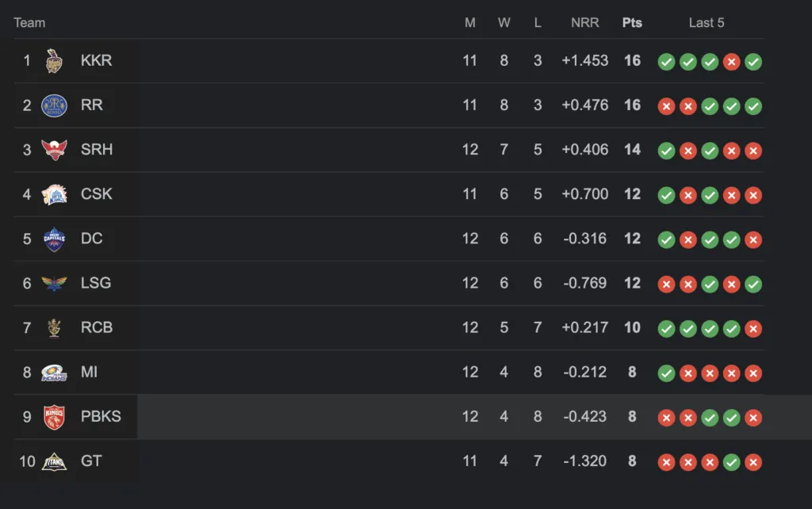The height and width of the screenshot is (509, 812).
Task: Click the Punjab Kings red shield logo
Action: coord(54,417)
